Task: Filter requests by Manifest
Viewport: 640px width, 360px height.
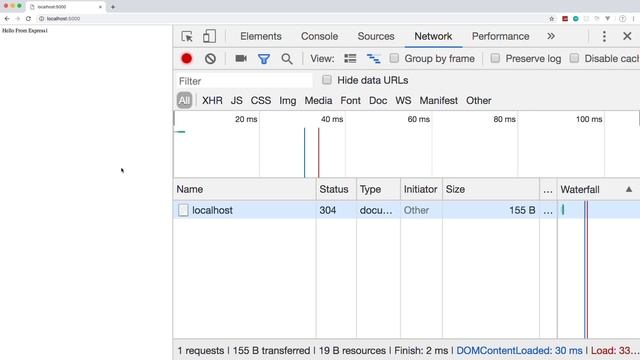Action: (439, 100)
